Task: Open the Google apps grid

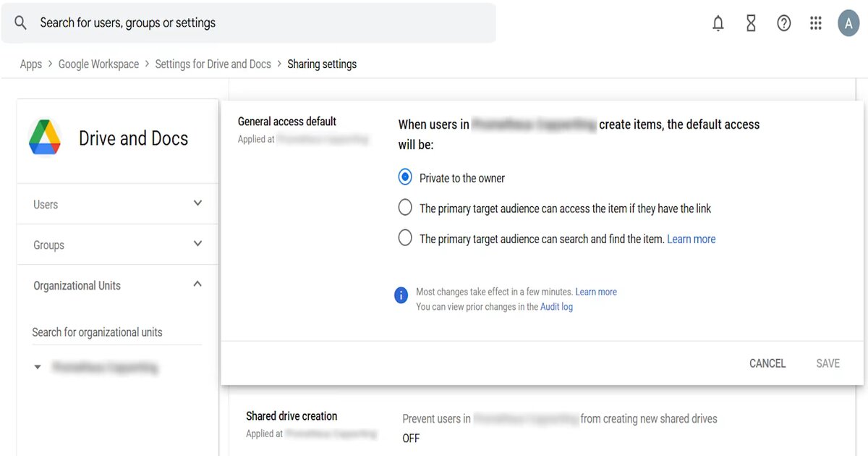Action: click(x=816, y=22)
